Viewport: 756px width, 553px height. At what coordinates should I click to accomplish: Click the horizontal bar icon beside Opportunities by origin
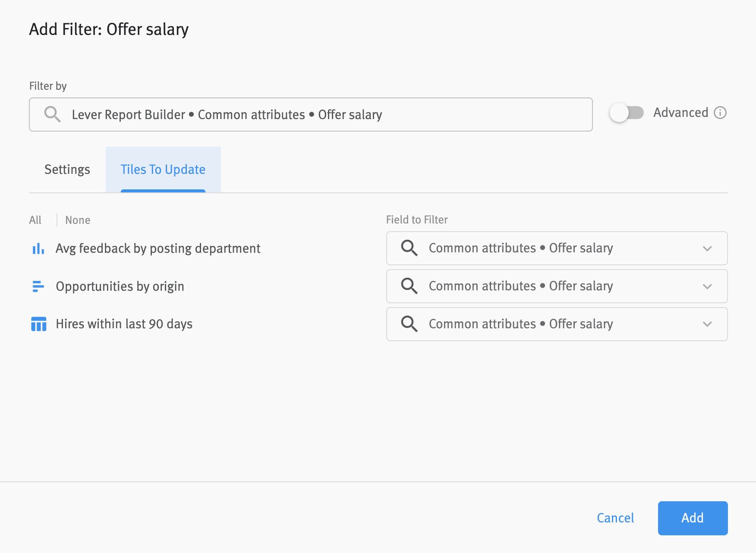[x=38, y=286]
